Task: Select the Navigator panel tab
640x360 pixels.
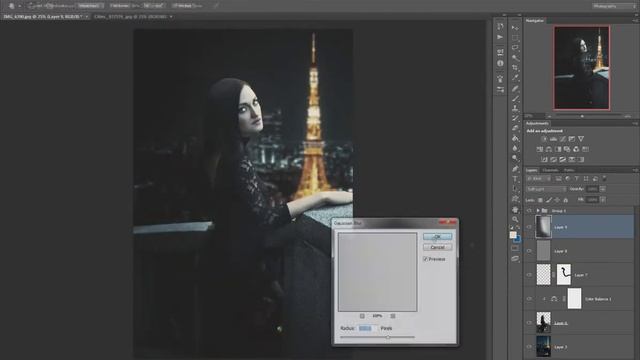Action: 535,20
